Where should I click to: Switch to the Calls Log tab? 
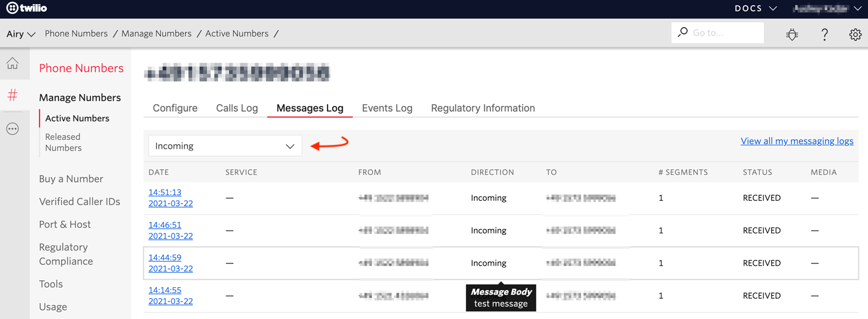point(237,108)
